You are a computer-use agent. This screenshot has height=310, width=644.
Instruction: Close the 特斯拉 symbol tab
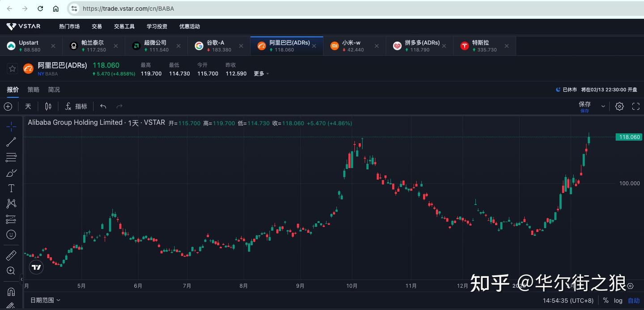507,46
